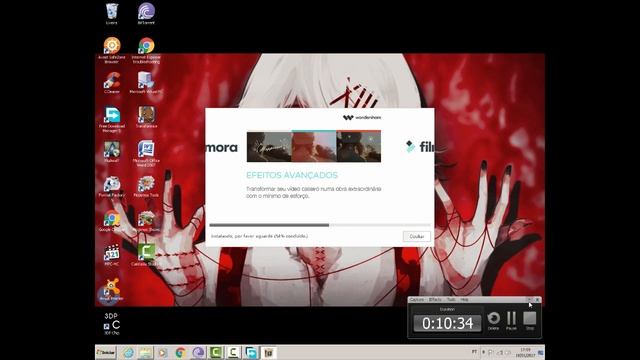640x360 pixels.
Task: Open the Camtasia Studio desktop shortcut
Action: coord(146,256)
